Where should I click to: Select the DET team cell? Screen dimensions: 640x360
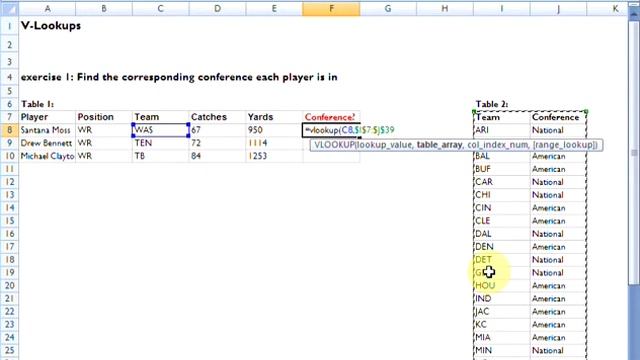click(x=502, y=260)
